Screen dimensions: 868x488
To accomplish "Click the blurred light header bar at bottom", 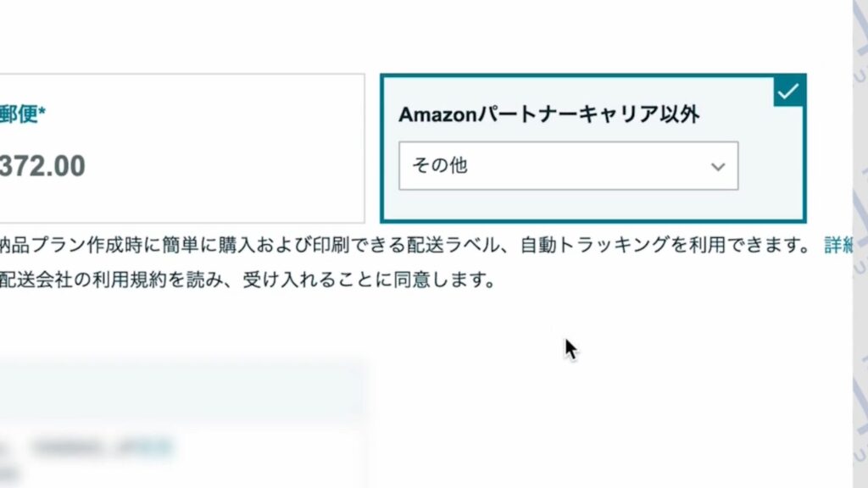I will 181,396.
